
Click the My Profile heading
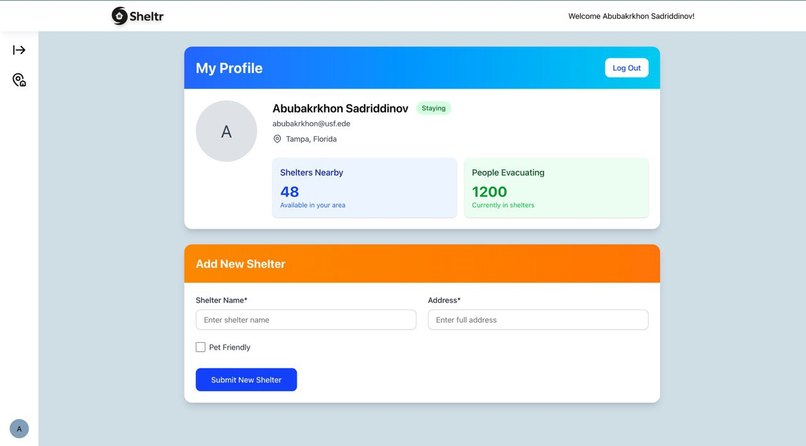coord(229,68)
